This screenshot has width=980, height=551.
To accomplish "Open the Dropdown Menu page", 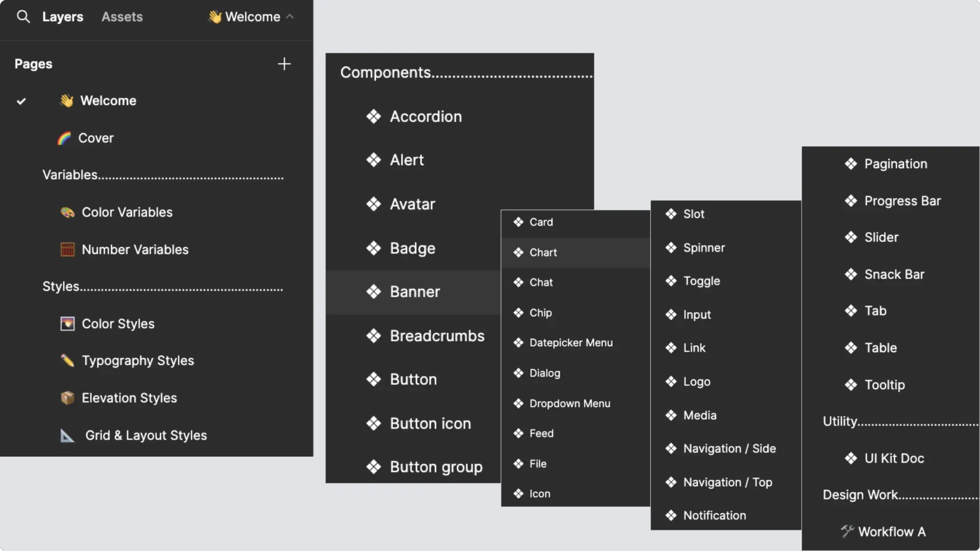I will (570, 404).
